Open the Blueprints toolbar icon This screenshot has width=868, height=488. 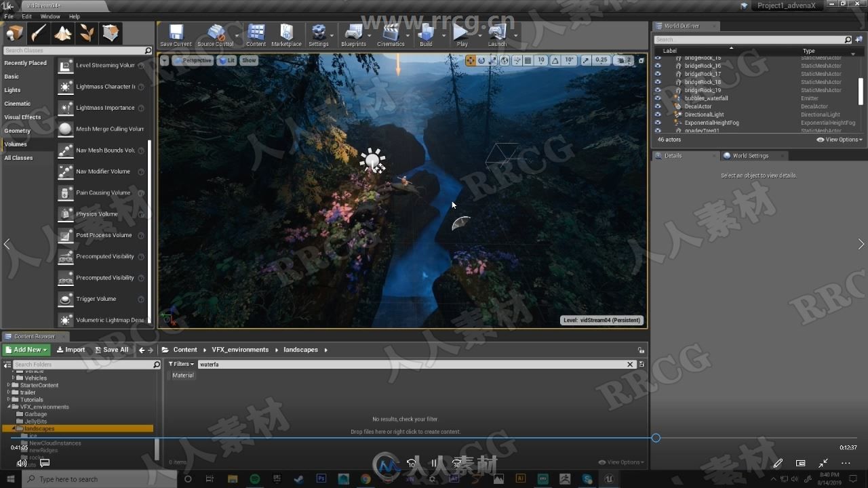coord(353,35)
